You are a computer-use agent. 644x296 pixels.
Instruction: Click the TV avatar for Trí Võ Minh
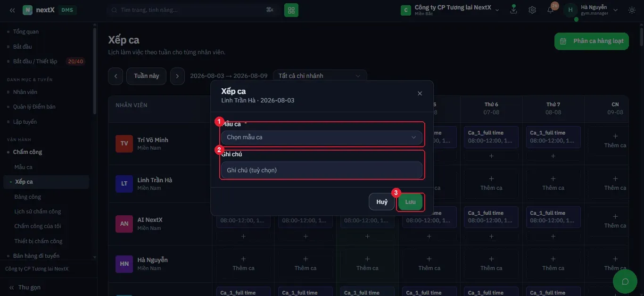click(x=124, y=144)
